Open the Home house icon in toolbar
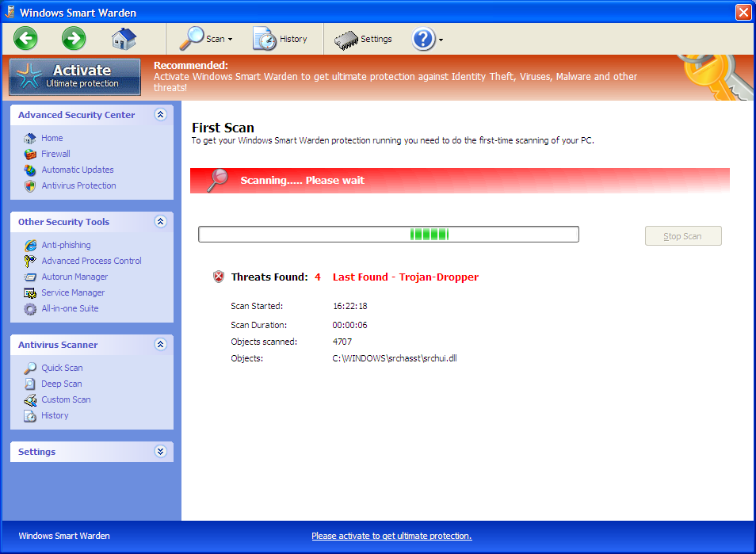This screenshot has width=756, height=554. (124, 39)
